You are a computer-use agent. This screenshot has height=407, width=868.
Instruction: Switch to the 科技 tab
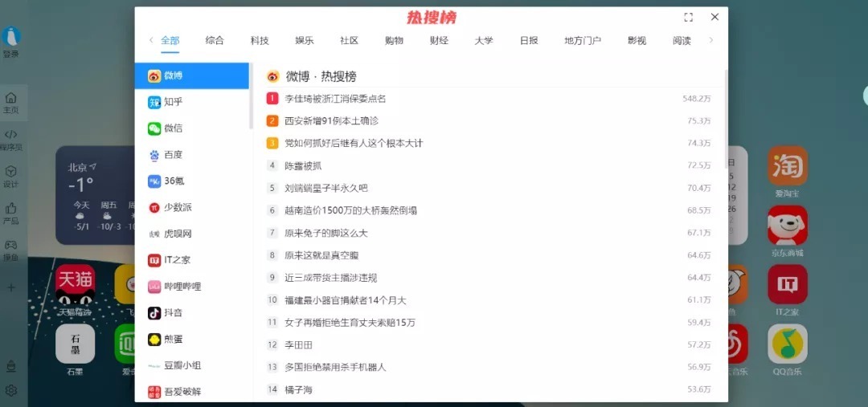[x=260, y=40]
